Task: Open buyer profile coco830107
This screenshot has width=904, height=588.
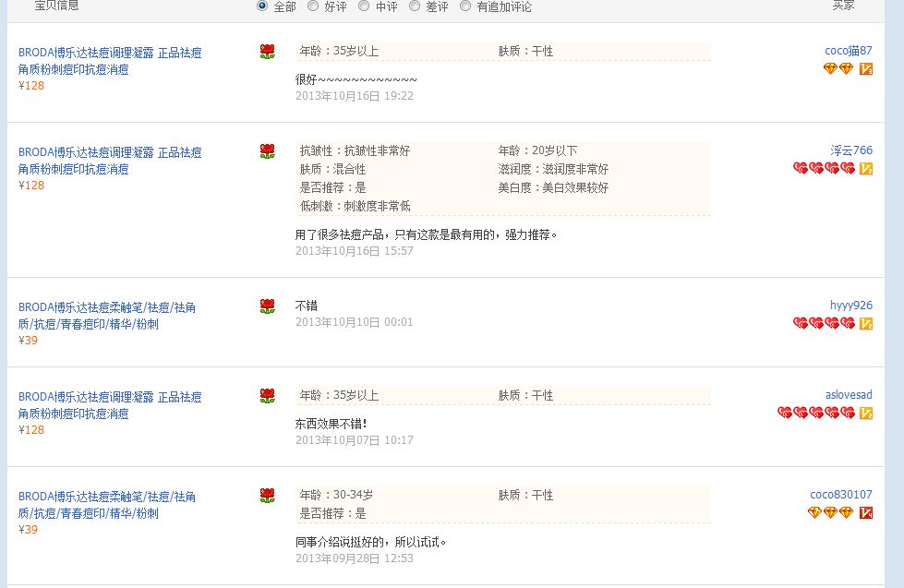Action: 841,495
